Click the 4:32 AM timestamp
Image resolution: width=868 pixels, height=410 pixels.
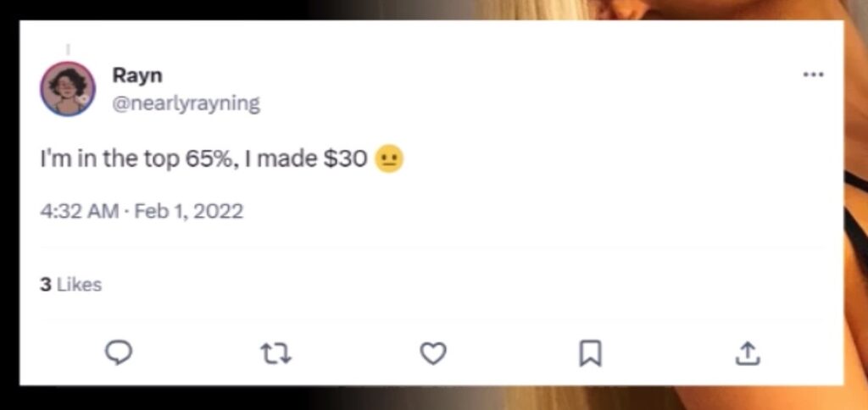click(79, 211)
